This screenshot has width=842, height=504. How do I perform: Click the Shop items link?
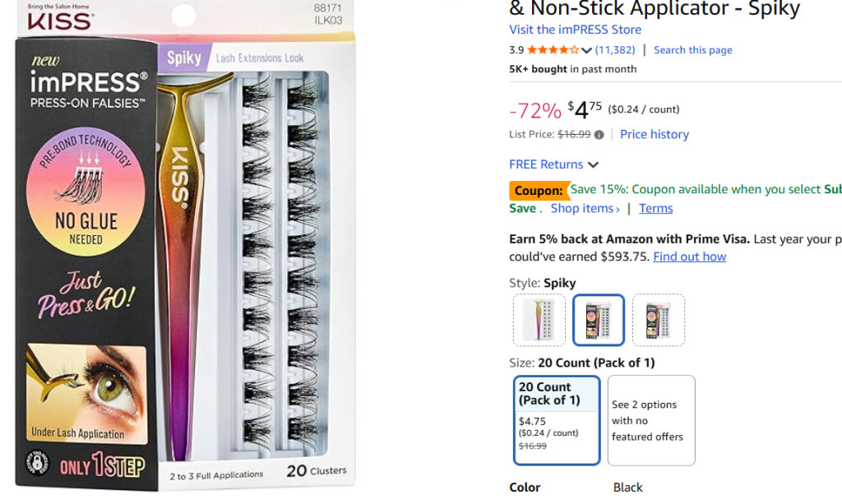point(585,209)
